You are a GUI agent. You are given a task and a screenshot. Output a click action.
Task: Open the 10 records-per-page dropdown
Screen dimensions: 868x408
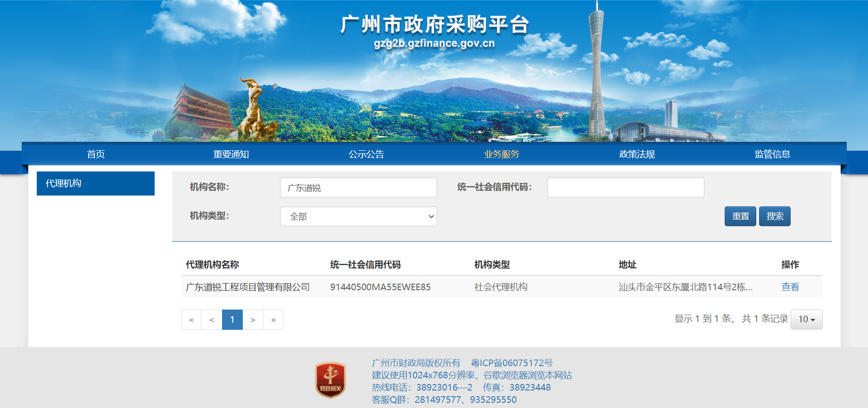click(x=807, y=319)
